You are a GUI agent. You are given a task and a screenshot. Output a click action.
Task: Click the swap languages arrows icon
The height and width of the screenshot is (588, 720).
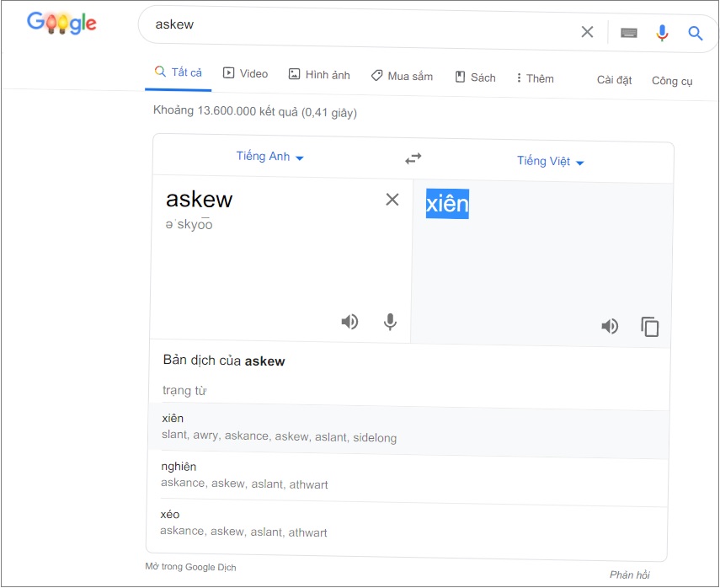tap(413, 158)
